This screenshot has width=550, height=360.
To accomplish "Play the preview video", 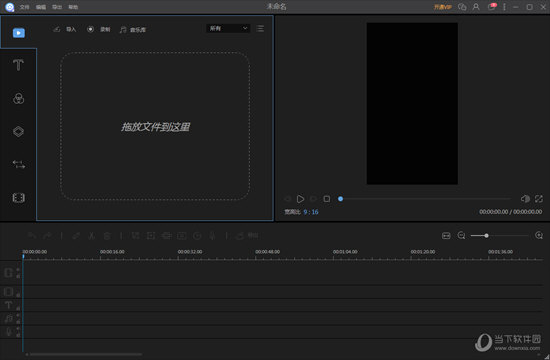I will tap(300, 199).
